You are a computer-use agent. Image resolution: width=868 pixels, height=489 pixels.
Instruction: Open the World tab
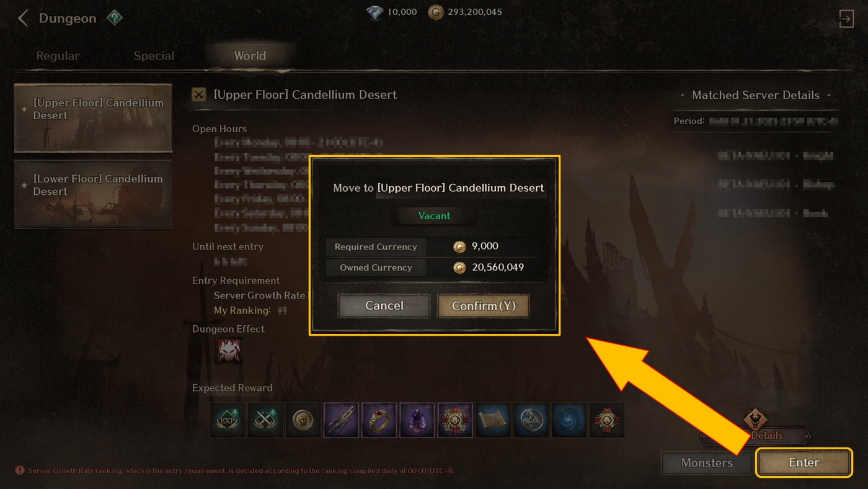250,56
